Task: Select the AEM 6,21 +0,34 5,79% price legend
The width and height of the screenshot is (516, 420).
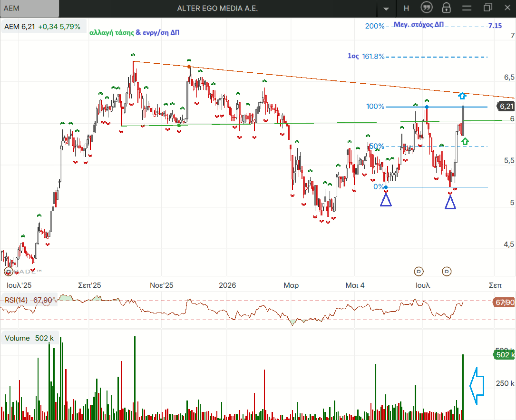Action: [43, 26]
